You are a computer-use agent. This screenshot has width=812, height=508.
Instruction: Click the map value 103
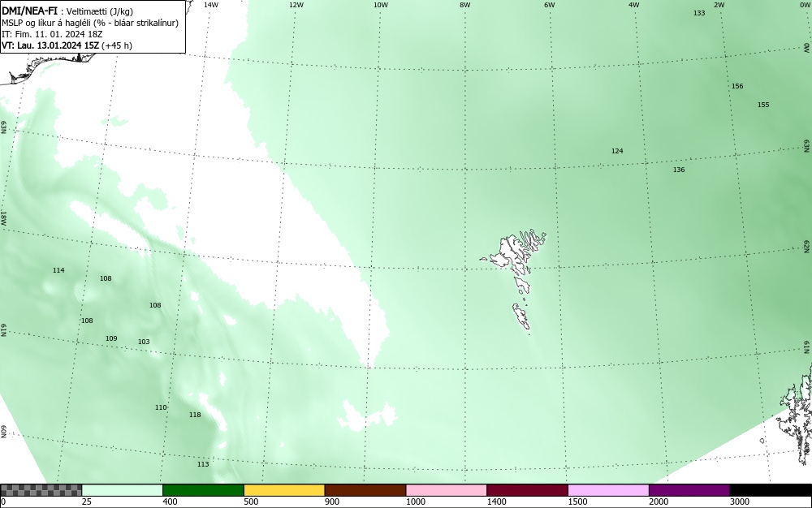click(144, 342)
